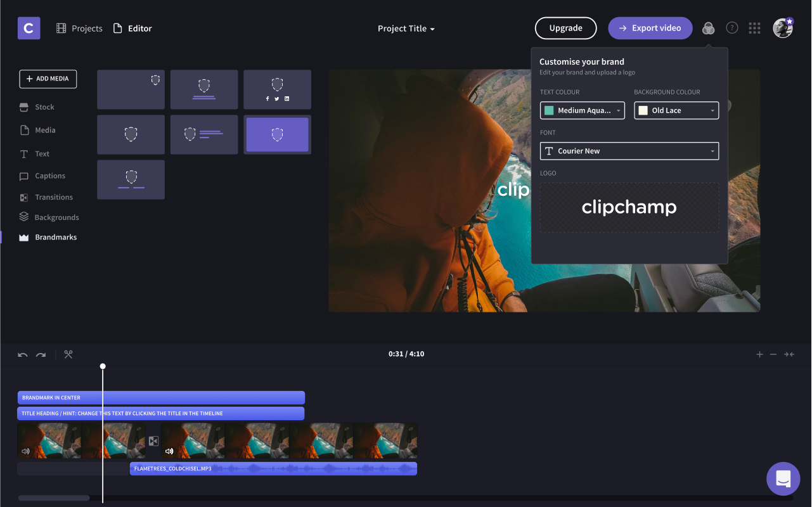Screen dimensions: 812x507
Task: Open the chat support bubble
Action: click(x=783, y=478)
